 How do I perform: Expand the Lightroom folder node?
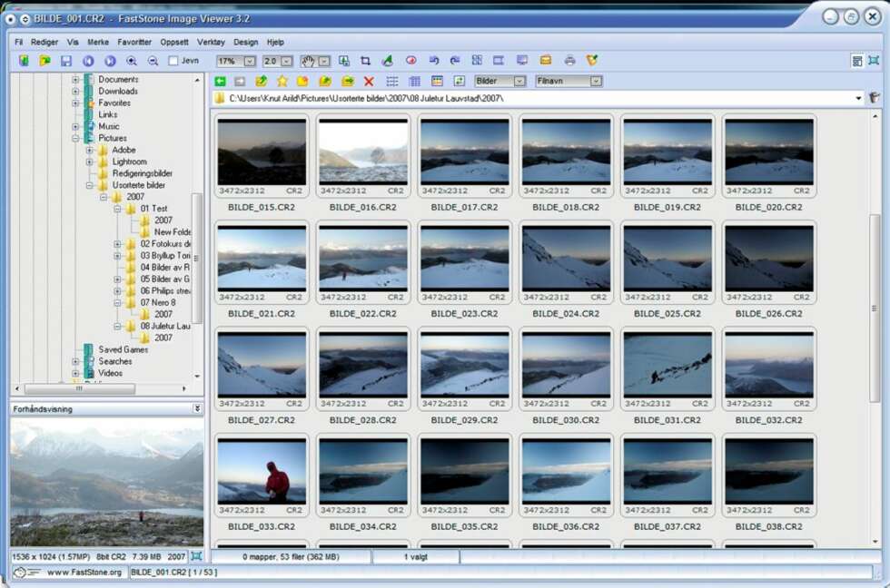pos(89,162)
